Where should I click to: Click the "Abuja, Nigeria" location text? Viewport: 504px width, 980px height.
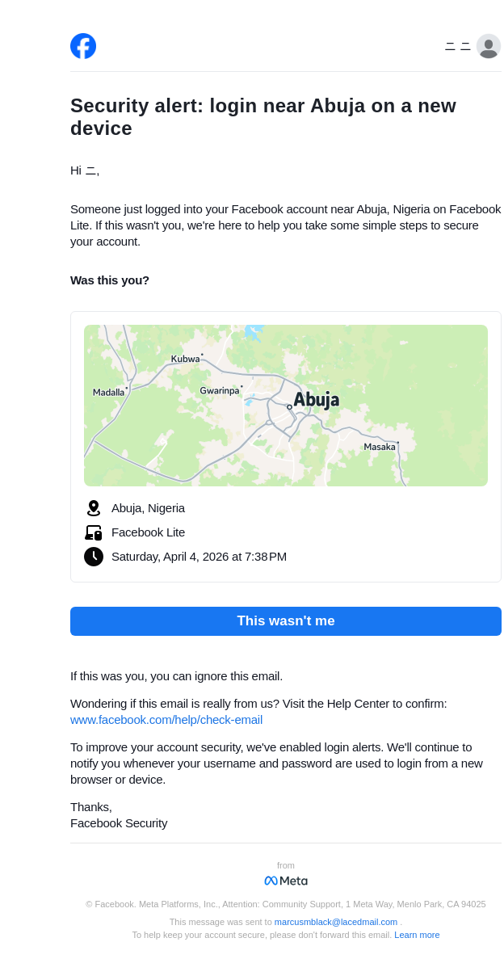[x=148, y=508]
